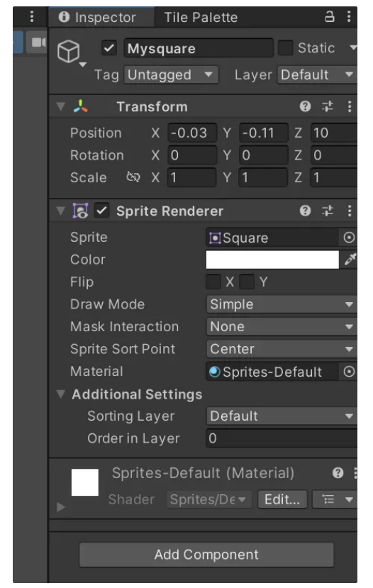Toggle the Mysquare active checkbox
This screenshot has width=373, height=588.
click(x=109, y=48)
